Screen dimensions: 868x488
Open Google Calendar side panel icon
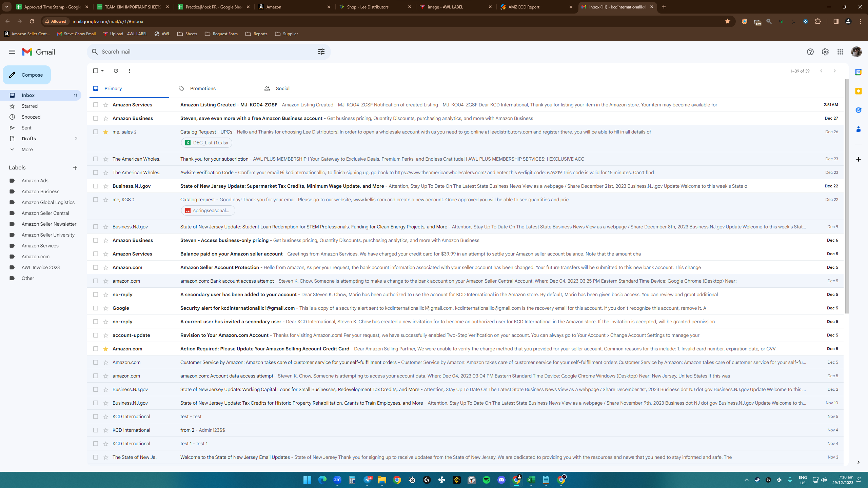click(x=858, y=72)
